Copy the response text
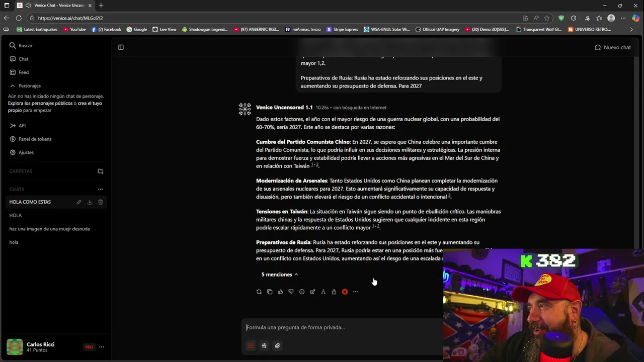 pos(270,292)
